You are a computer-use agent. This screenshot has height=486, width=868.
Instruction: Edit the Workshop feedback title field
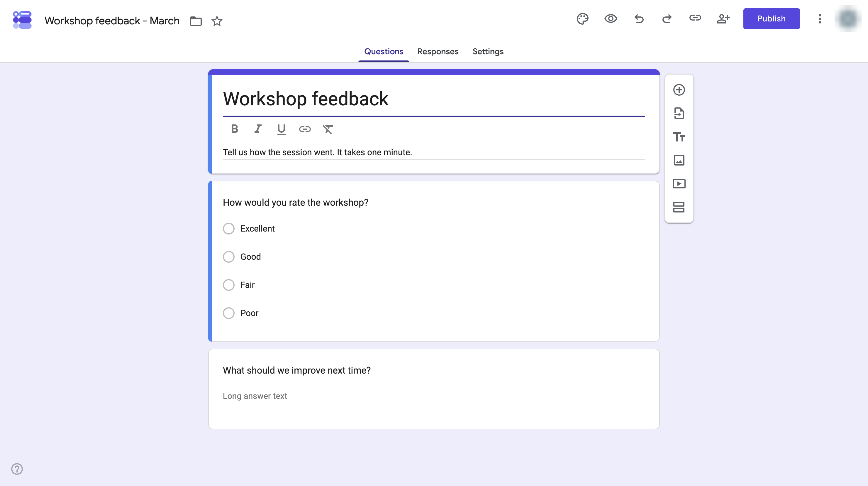coord(434,99)
